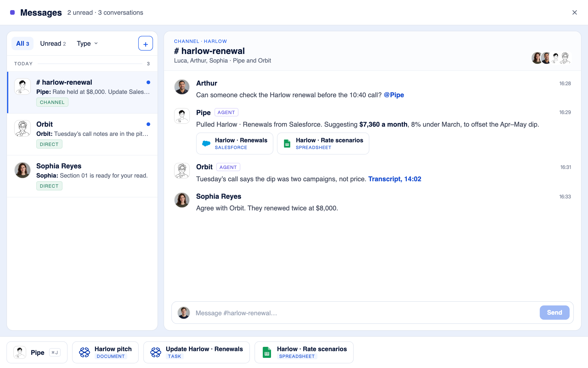Open the Harlow · Renewals Salesforce attachment
The height and width of the screenshot is (368, 588).
(x=235, y=144)
